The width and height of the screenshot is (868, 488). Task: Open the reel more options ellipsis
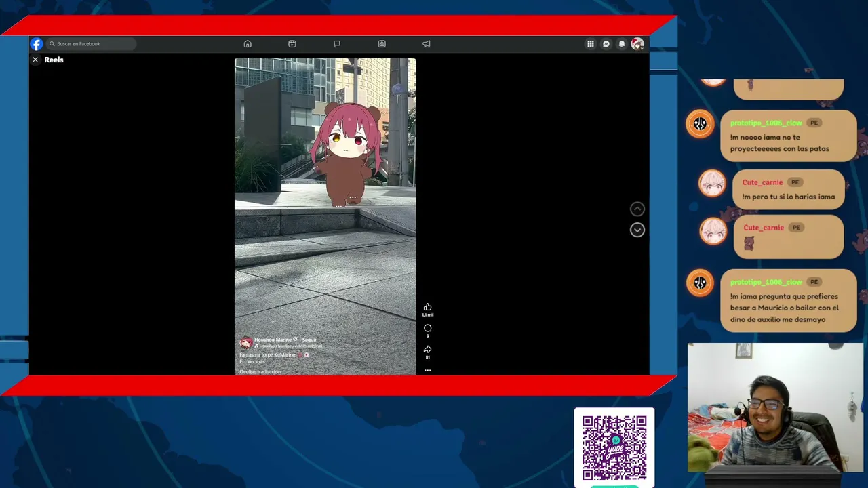point(427,370)
